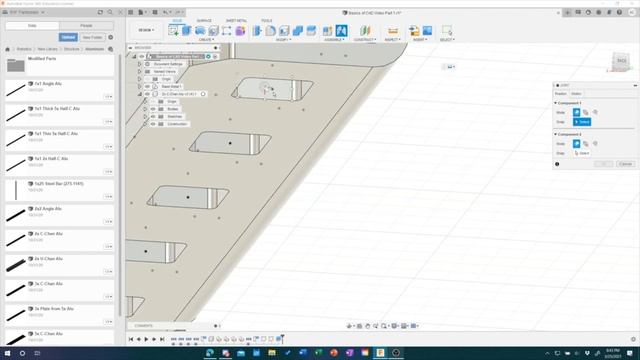Open the Assemble dropdown menu

(x=334, y=40)
